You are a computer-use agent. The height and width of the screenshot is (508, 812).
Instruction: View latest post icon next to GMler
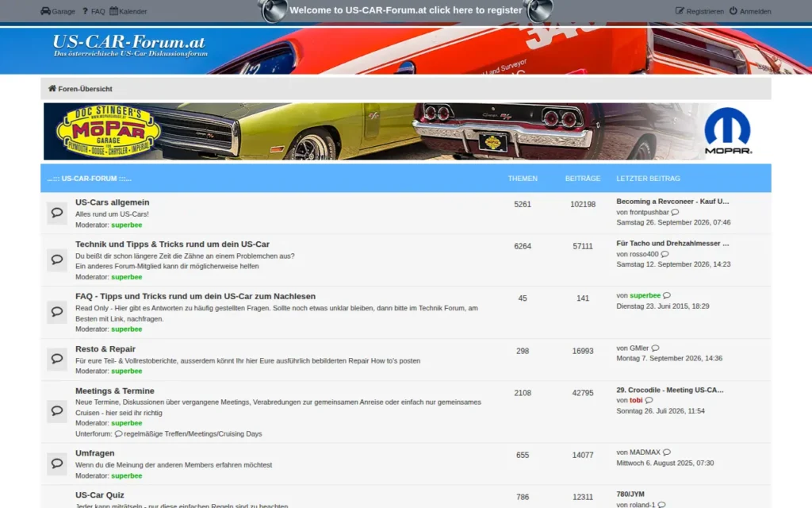point(655,348)
